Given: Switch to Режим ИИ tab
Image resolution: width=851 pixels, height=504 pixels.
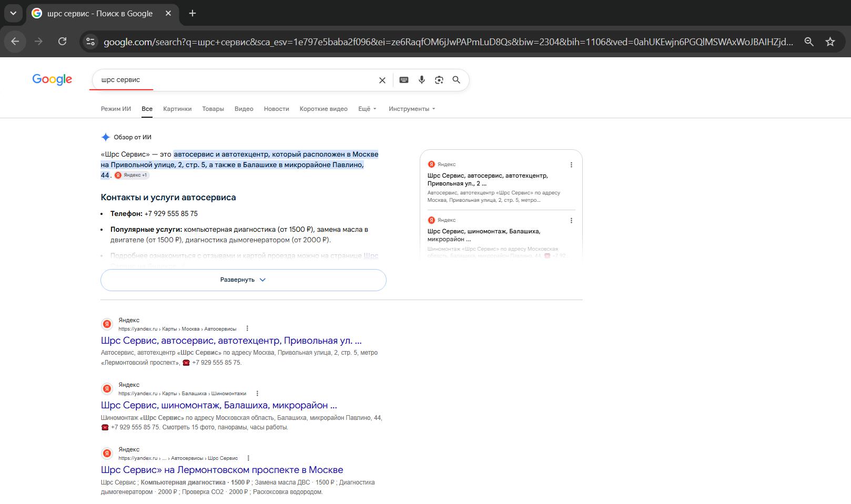Looking at the screenshot, I should pos(116,109).
